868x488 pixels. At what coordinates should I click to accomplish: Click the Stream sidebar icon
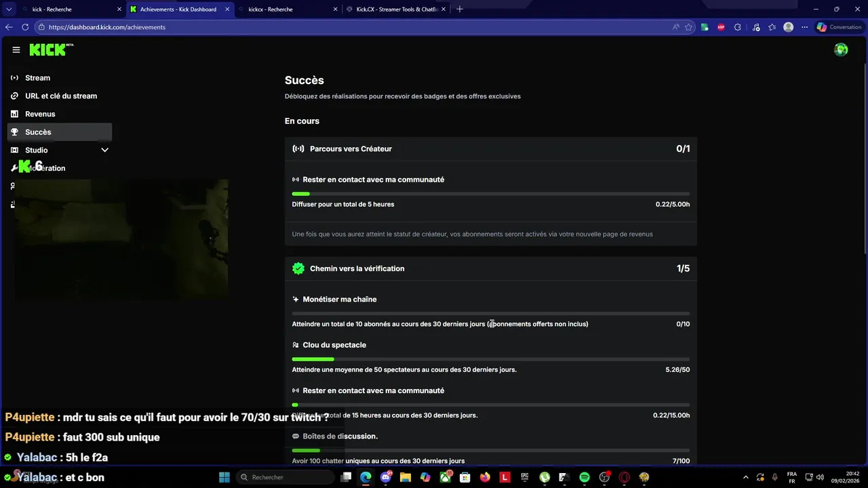[x=14, y=78]
